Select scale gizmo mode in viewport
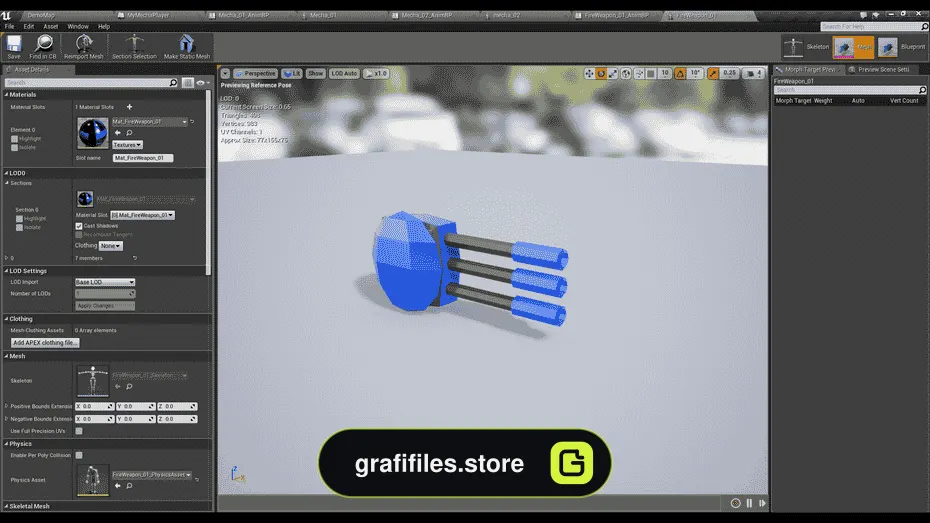 (613, 74)
